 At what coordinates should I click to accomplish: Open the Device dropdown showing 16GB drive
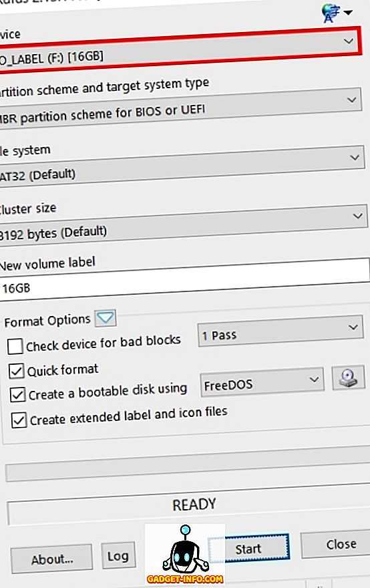pyautogui.click(x=180, y=47)
